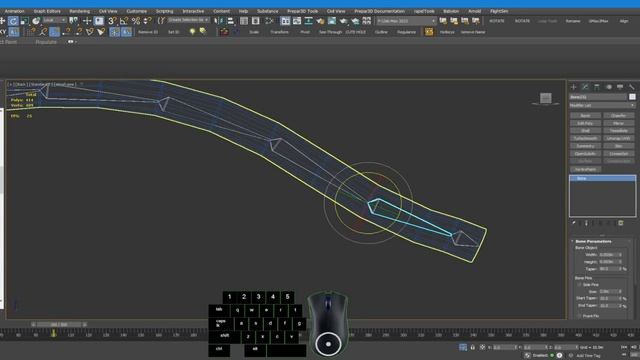This screenshot has height=360, width=640.
Task: Click the Render Production teapot icon
Action: click(344, 20)
